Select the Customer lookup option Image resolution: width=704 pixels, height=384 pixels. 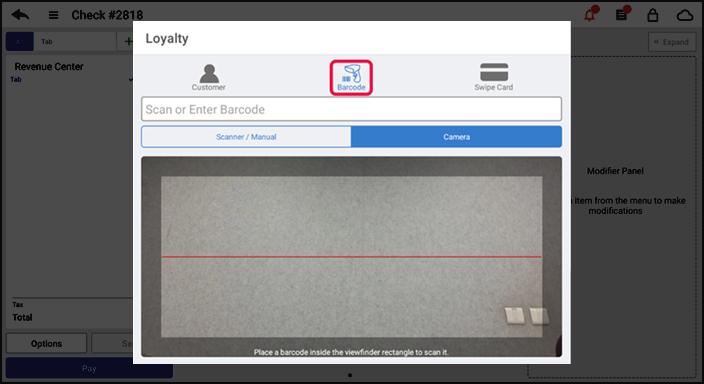209,77
